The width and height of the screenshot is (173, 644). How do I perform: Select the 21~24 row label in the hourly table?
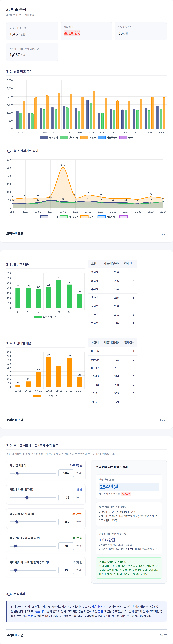coord(95,402)
